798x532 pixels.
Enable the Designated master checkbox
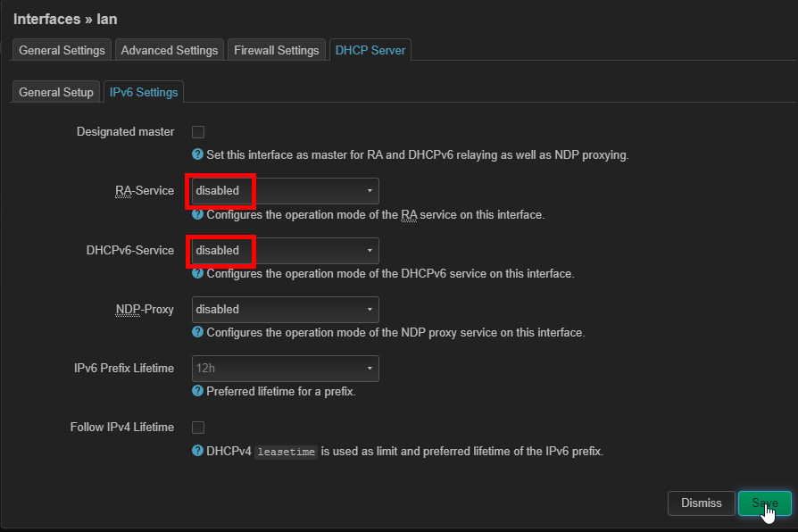point(198,132)
